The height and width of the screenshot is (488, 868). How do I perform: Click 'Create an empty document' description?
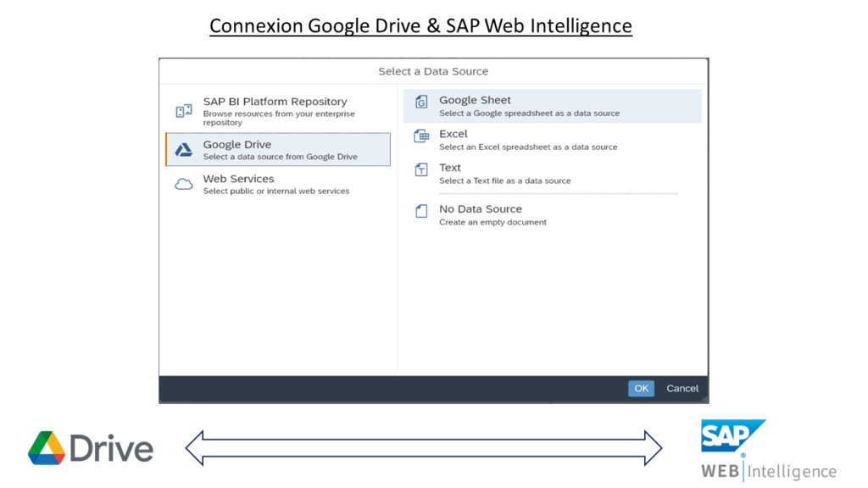click(x=492, y=222)
